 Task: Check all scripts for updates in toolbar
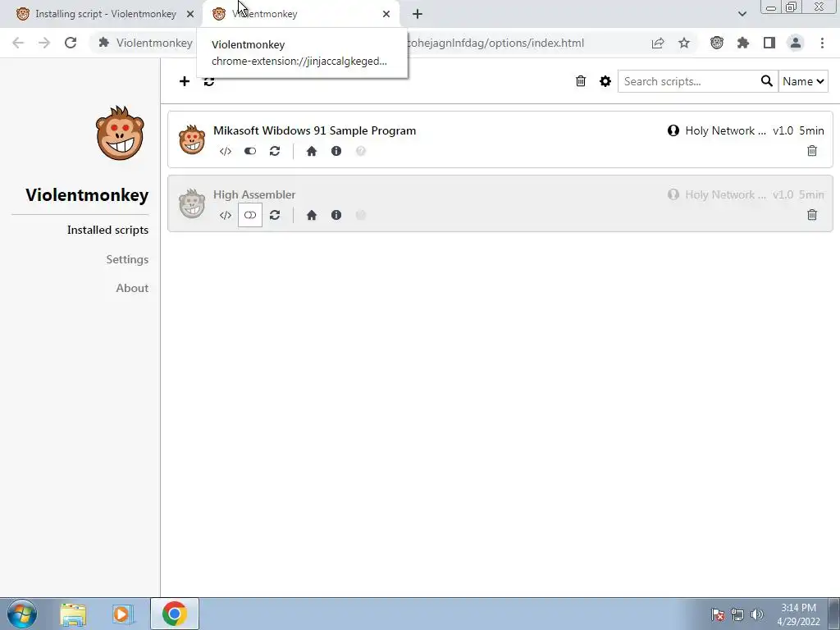[209, 81]
